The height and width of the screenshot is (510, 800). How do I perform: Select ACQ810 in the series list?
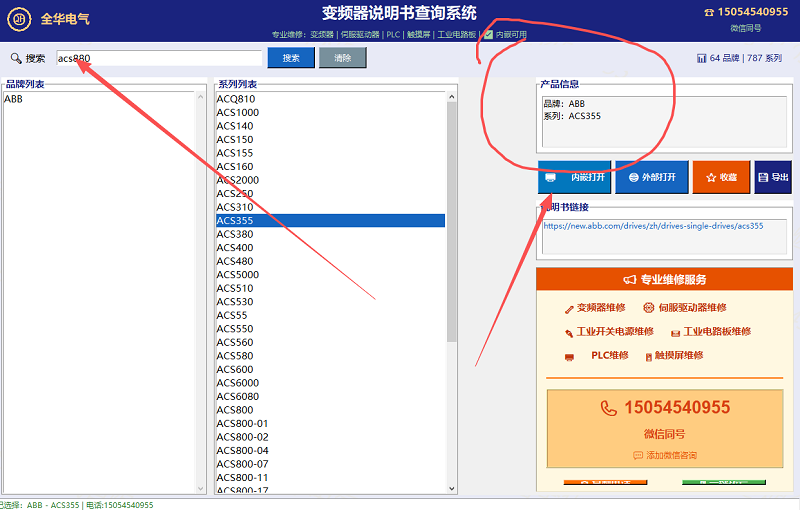tap(236, 99)
